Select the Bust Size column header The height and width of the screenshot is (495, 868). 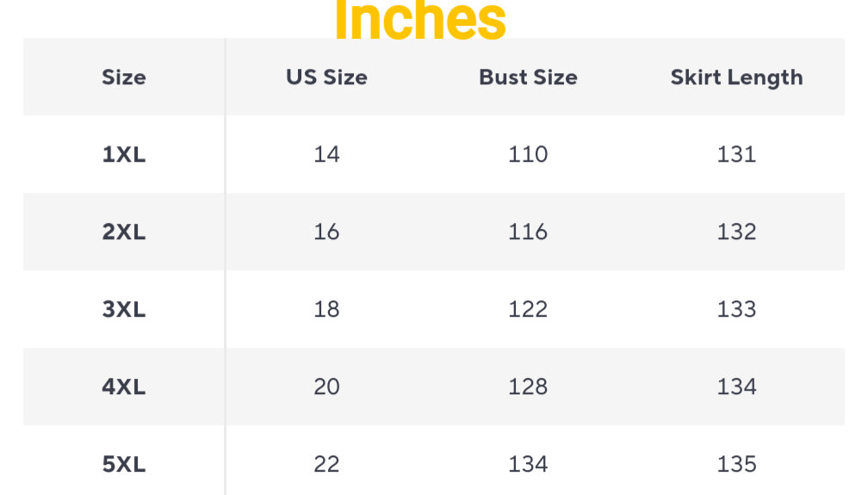coord(528,77)
